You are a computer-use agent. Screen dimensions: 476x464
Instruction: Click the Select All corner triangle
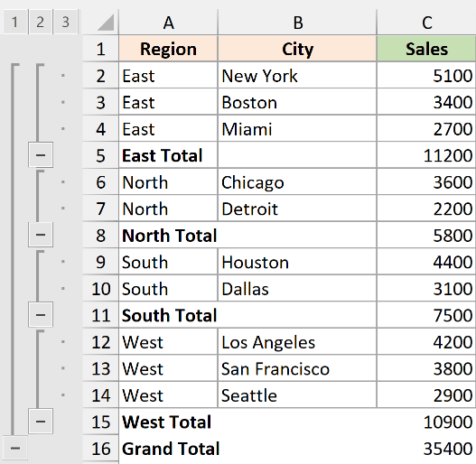tap(106, 23)
